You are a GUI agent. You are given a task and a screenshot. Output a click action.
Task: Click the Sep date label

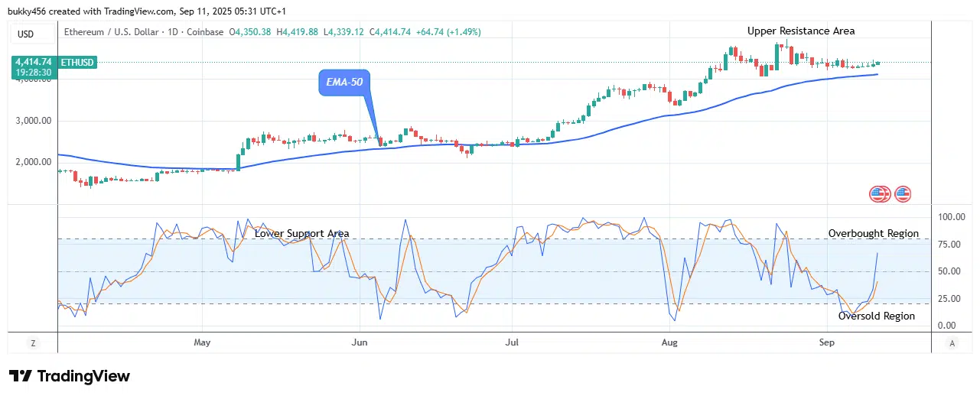pos(827,343)
